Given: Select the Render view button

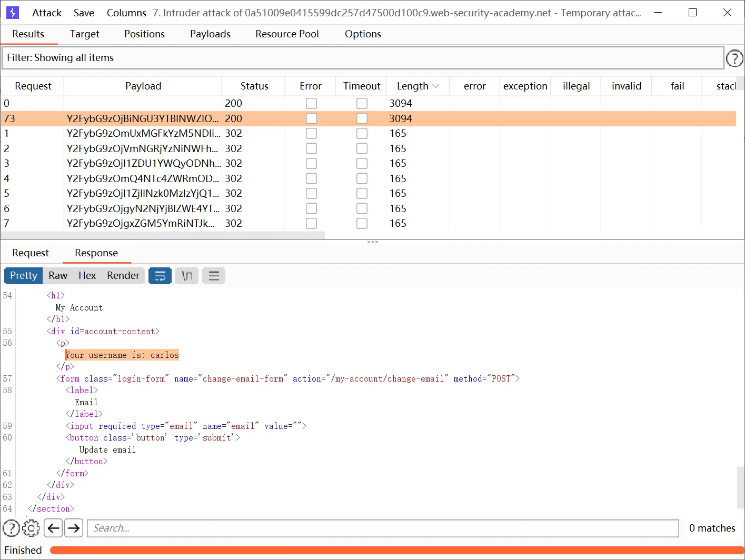Looking at the screenshot, I should [123, 276].
